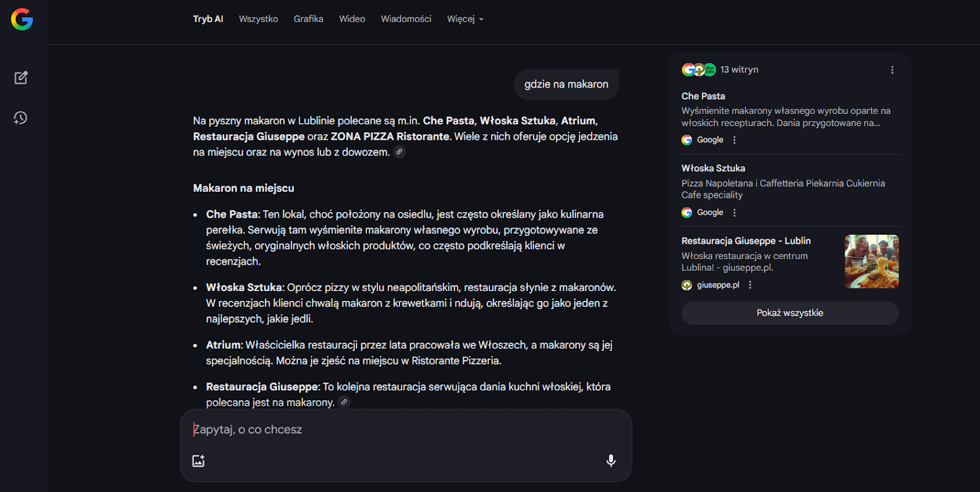Click the source link icon after 'makarony'

pos(344,403)
